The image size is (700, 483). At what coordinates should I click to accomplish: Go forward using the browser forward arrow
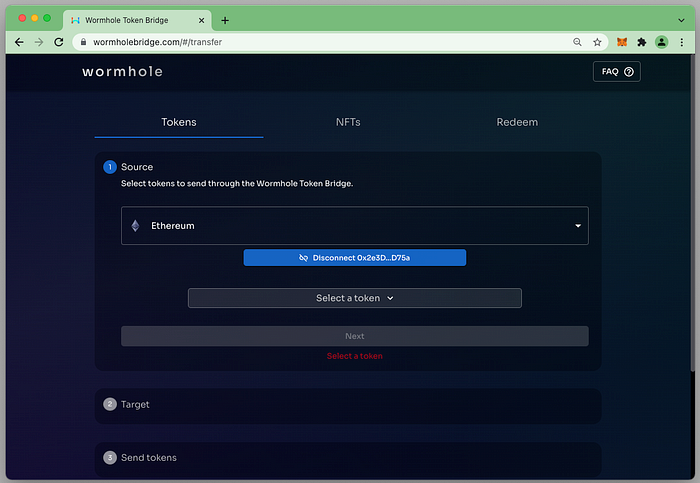coord(39,42)
